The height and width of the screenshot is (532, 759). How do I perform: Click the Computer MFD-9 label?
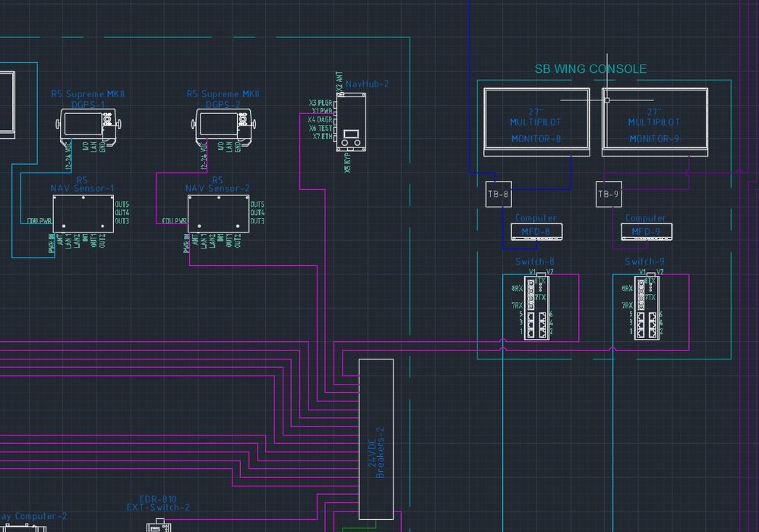[x=646, y=223]
